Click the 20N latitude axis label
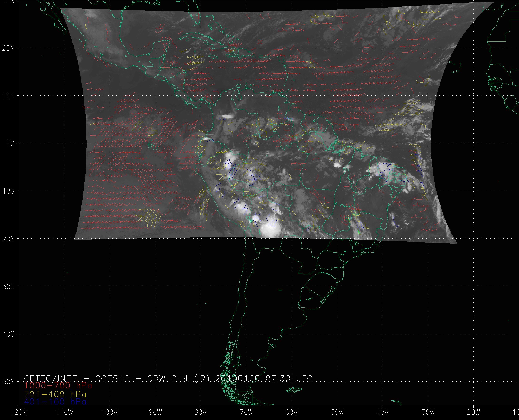 click(8, 48)
